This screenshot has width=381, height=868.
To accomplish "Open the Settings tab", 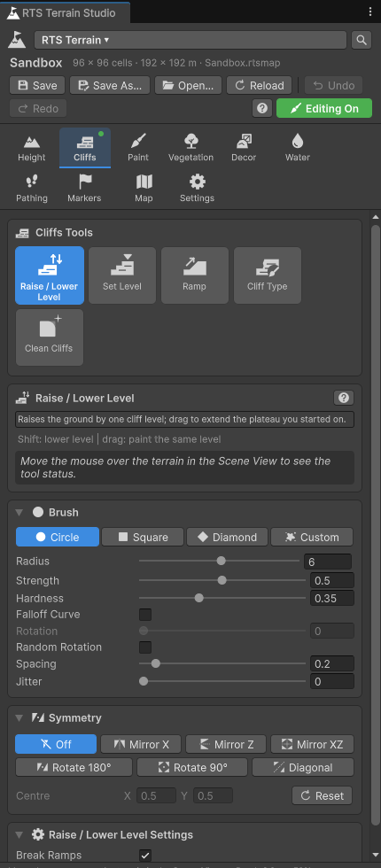I will [x=197, y=188].
